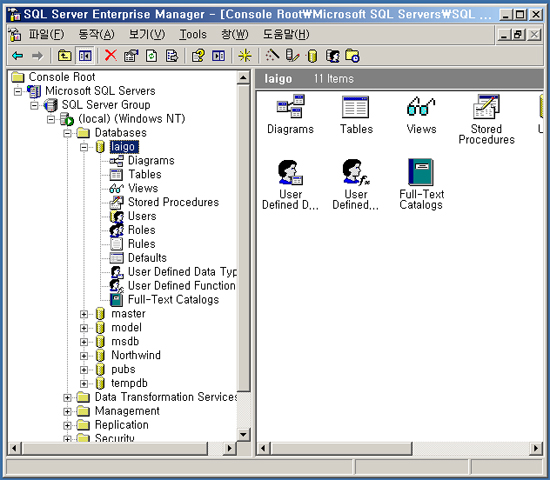Select User Defined Data Types tree node
Viewport: 550px width, 480px height.
(x=182, y=272)
